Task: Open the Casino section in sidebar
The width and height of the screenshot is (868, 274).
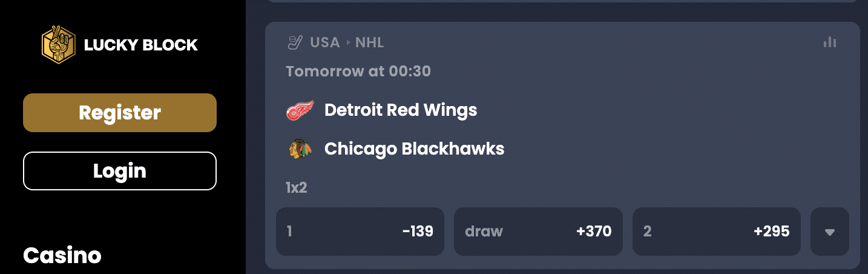Action: 62,255
